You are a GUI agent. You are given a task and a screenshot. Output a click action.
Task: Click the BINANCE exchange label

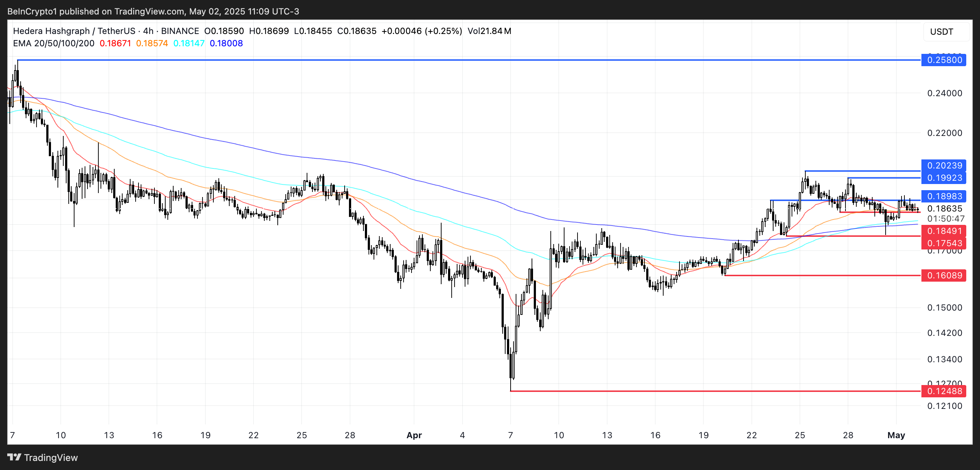coord(179,31)
